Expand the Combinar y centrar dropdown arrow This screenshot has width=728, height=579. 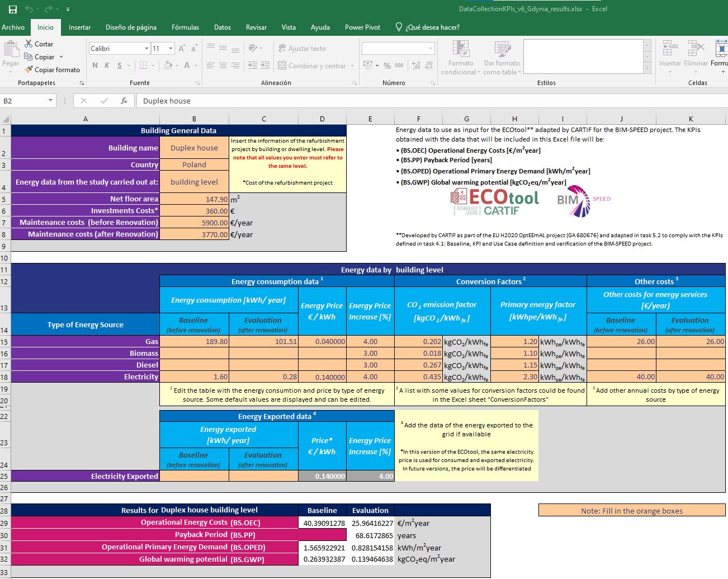point(353,66)
